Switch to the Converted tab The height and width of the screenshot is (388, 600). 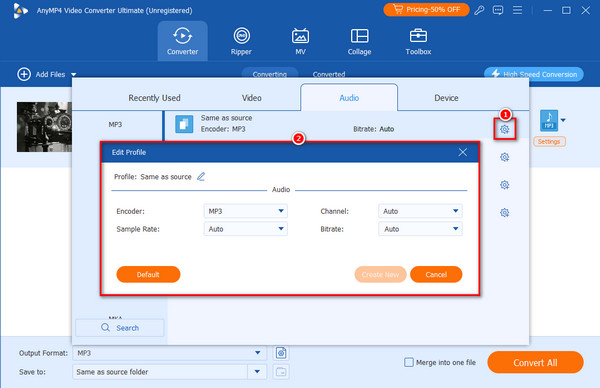[x=329, y=73]
